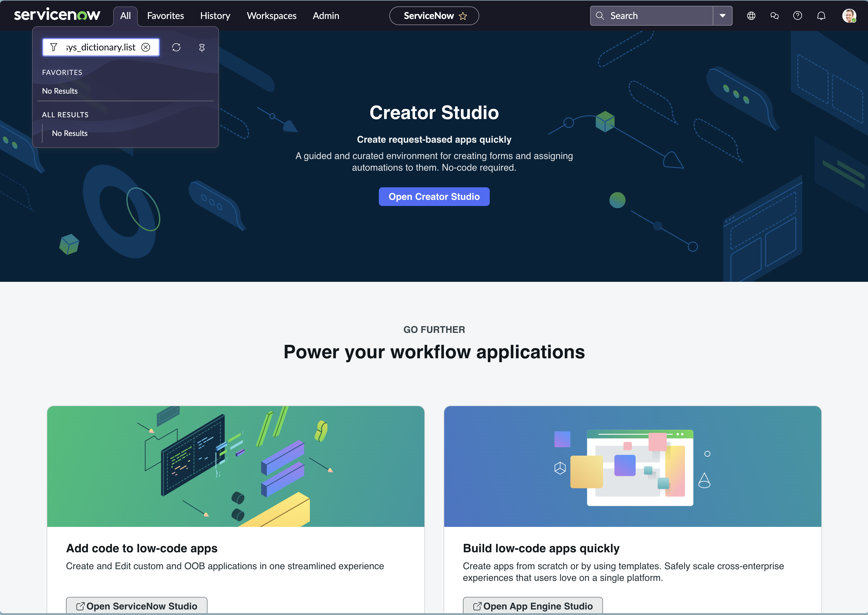Image resolution: width=868 pixels, height=615 pixels.
Task: Show notifications via bell icon
Action: tap(821, 16)
